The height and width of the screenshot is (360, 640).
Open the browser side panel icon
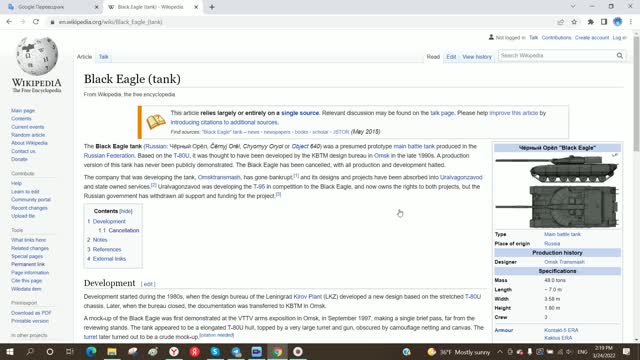604,22
